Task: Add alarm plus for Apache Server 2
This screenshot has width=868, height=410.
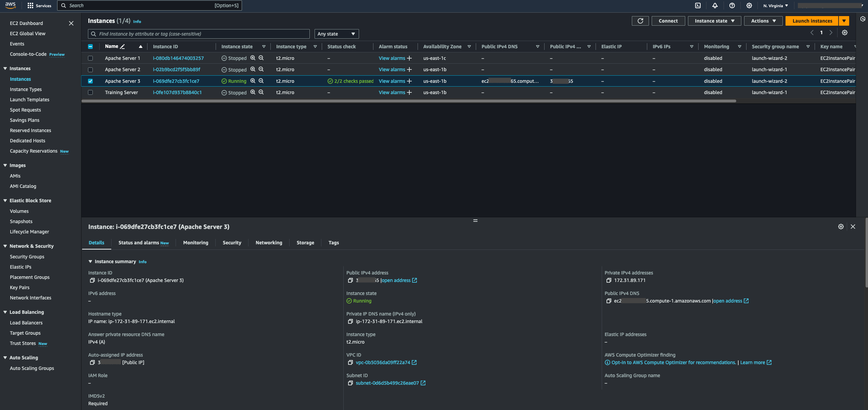Action: (409, 69)
